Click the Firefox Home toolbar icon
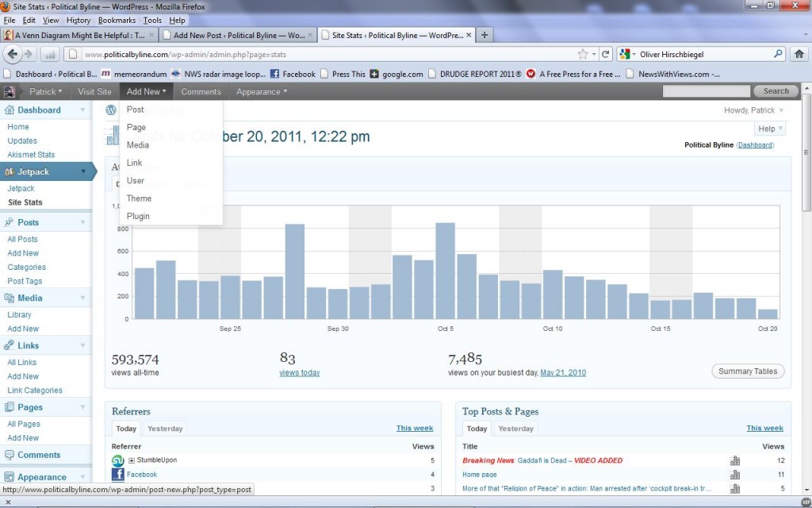This screenshot has width=812, height=508. point(799,54)
